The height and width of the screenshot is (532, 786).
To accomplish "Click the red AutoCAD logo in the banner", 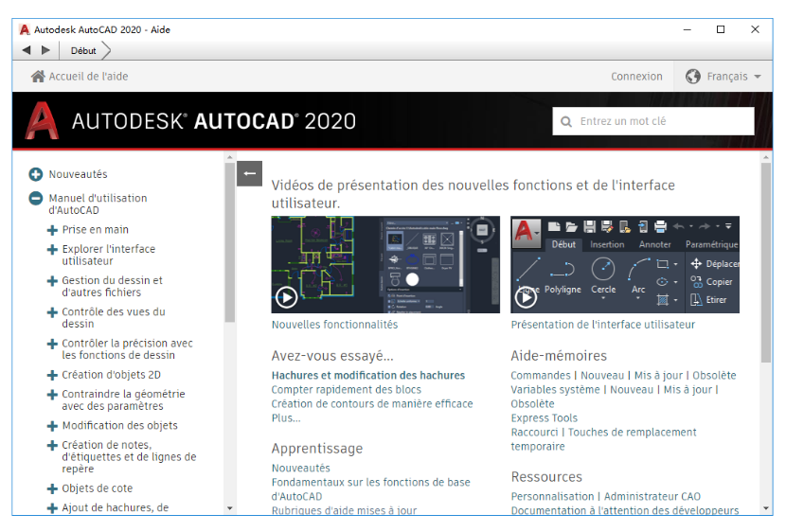I will tap(42, 120).
